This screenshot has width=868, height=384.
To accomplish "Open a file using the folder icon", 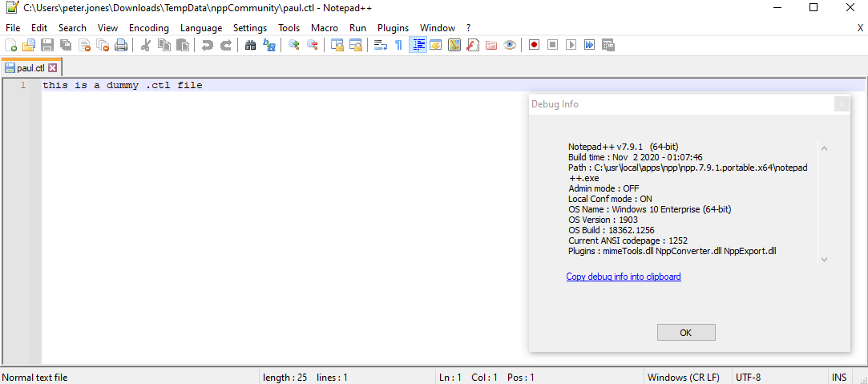I will coord(29,46).
